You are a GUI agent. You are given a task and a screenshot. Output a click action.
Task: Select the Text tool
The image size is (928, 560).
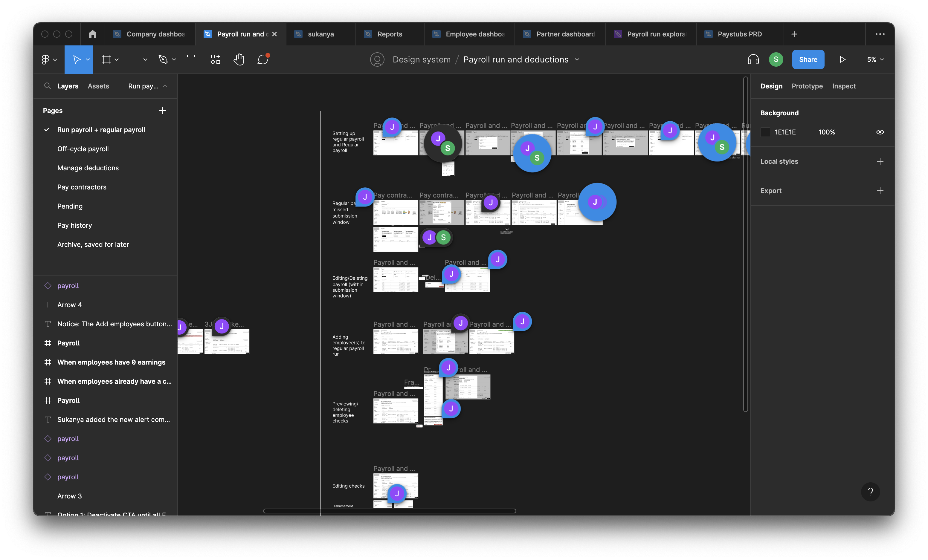(x=191, y=59)
